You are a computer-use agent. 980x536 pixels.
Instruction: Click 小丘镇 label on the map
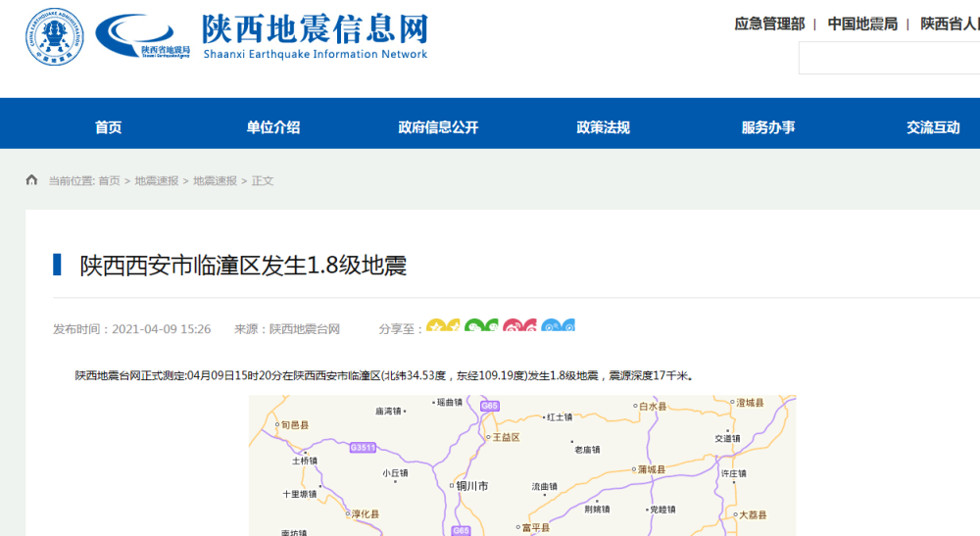(x=395, y=473)
